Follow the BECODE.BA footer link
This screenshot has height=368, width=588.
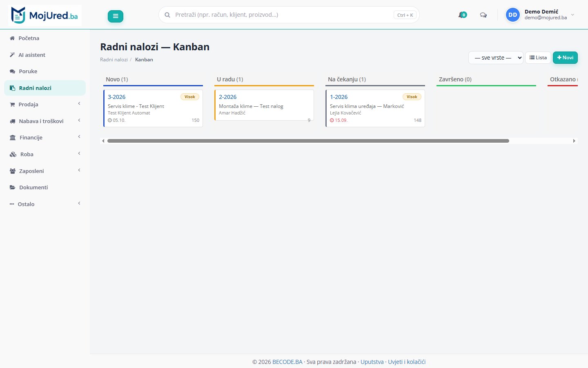tap(287, 362)
